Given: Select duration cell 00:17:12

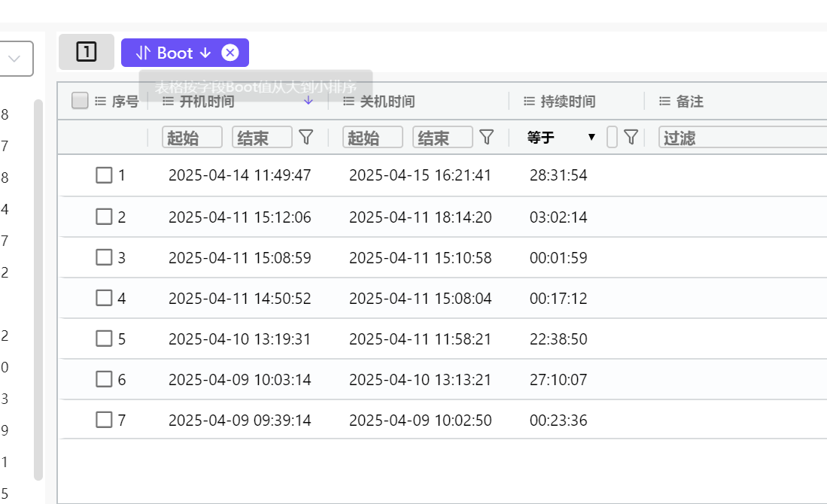Looking at the screenshot, I should pyautogui.click(x=558, y=299).
